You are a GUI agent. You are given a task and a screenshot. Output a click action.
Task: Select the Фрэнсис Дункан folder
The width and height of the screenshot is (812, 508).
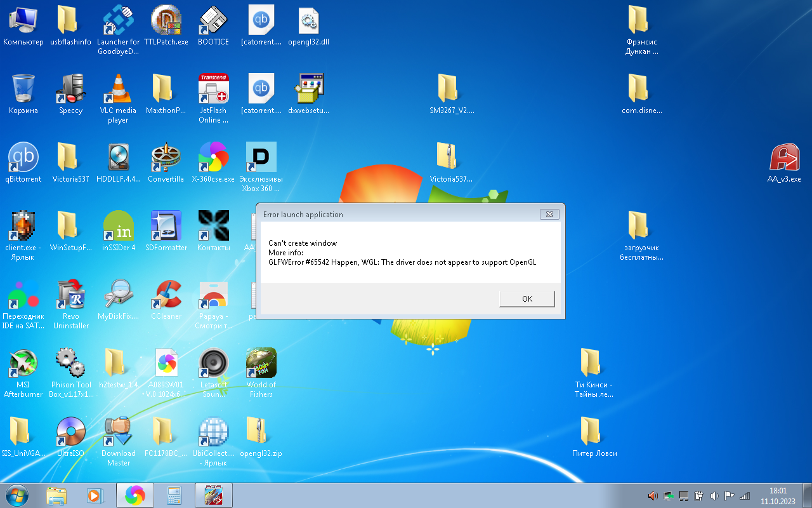point(641,30)
